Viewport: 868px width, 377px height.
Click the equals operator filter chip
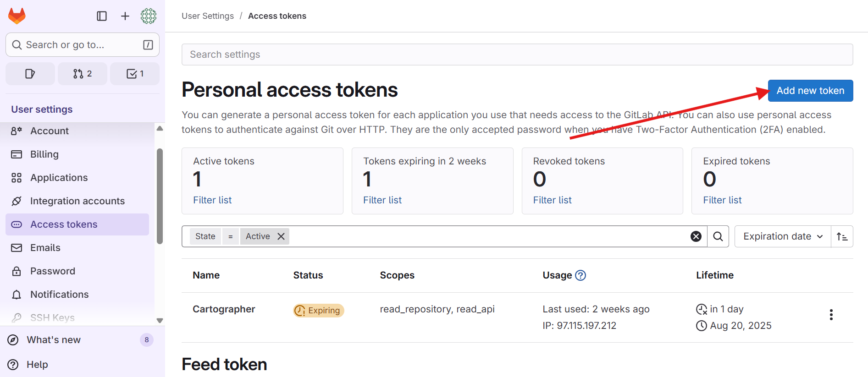click(x=231, y=236)
